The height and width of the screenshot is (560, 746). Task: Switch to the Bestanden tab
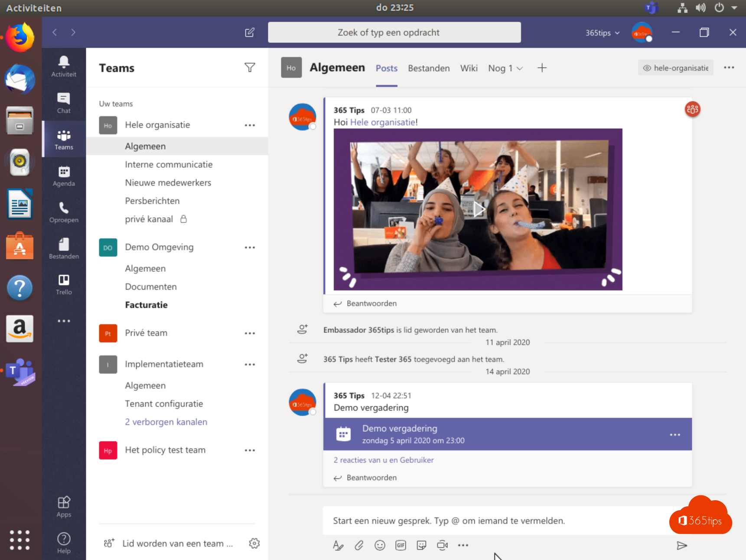[x=429, y=68]
